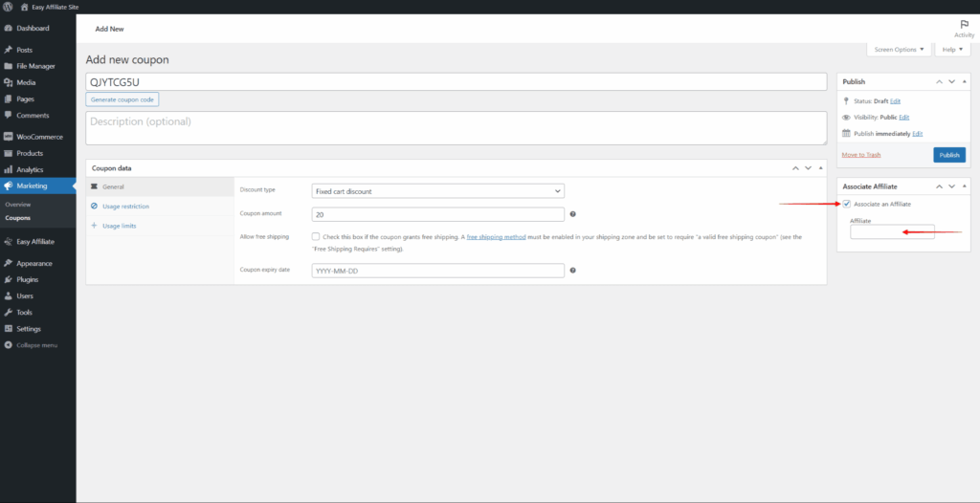980x503 pixels.
Task: Click the Usage restriction ban icon
Action: (x=95, y=207)
